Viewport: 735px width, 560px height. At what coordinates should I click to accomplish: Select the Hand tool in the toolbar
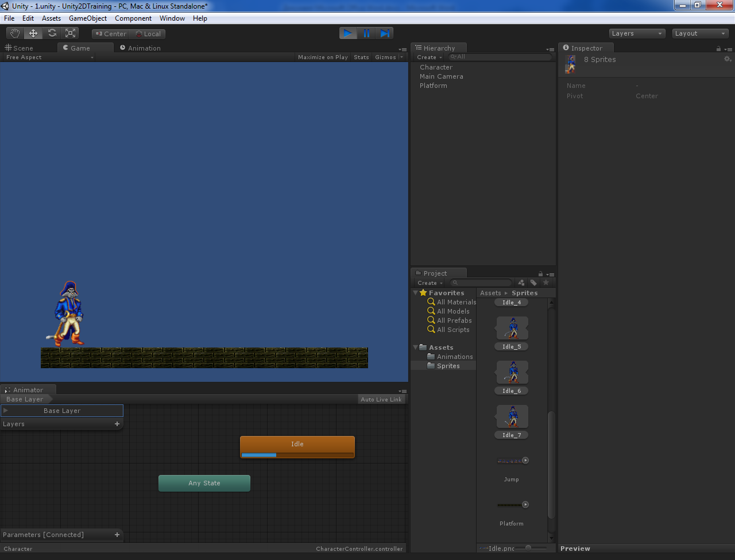[x=15, y=33]
